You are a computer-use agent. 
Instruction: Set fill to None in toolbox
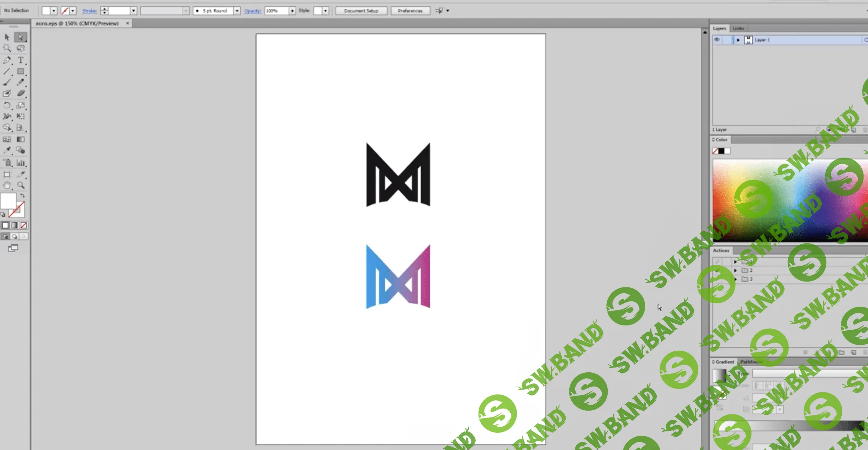pos(23,225)
